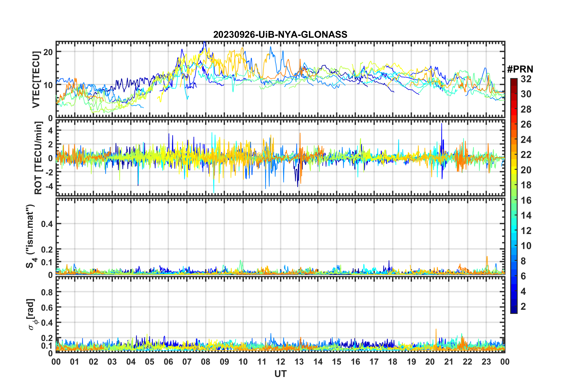Screen dimensions: 561x392
Task: Click the dark red top of the PRN colorbar
Action: (x=514, y=81)
